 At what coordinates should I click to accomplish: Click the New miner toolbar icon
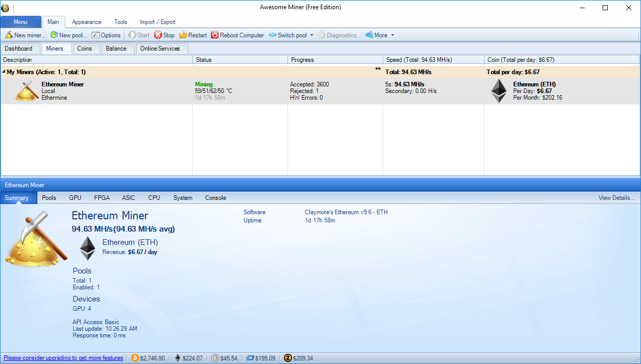pos(9,35)
